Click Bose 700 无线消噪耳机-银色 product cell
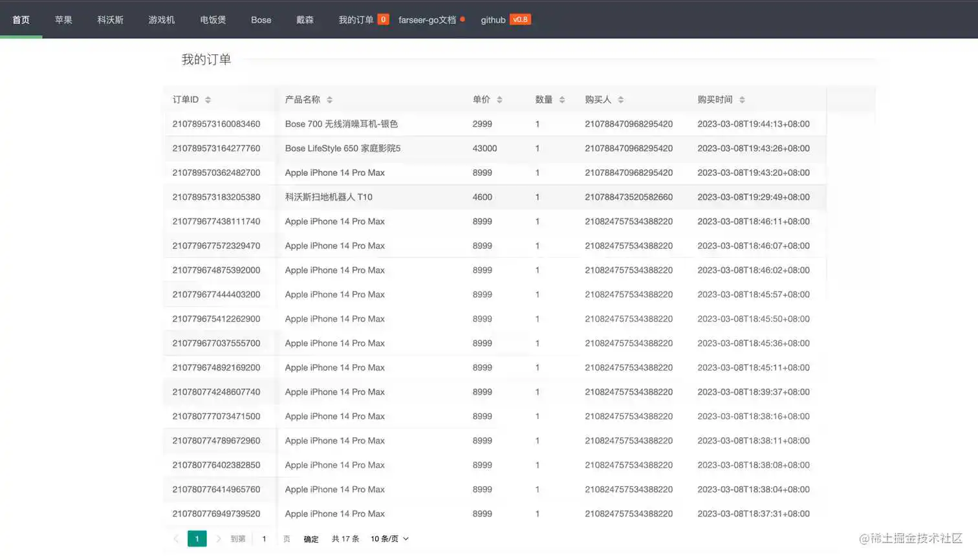The width and height of the screenshot is (978, 560). (x=342, y=124)
